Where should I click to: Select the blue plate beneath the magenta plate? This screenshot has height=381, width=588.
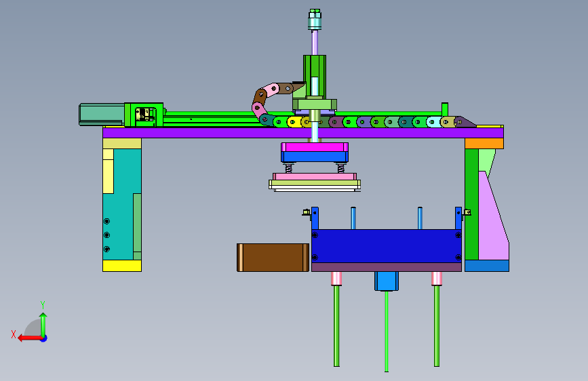pos(315,157)
